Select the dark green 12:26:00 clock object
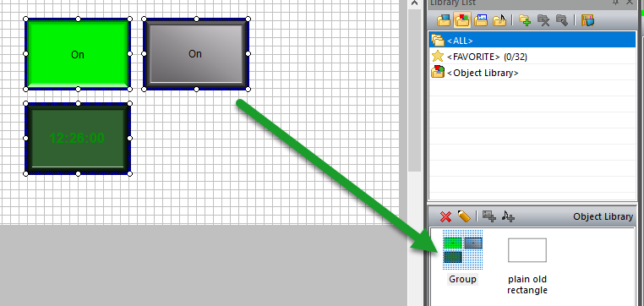Viewport: 644px width, 306px height. click(78, 139)
